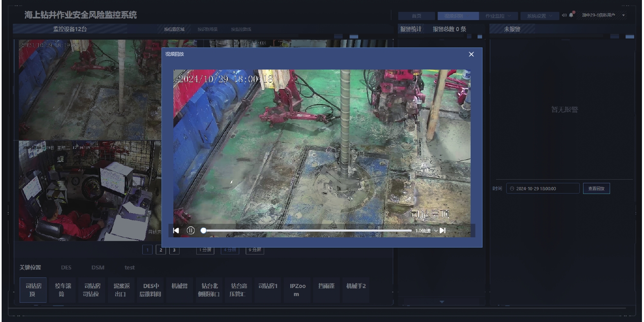Viewport: 644px width, 322px height.
Task: Open the user account dropdown arrow
Action: point(624,16)
